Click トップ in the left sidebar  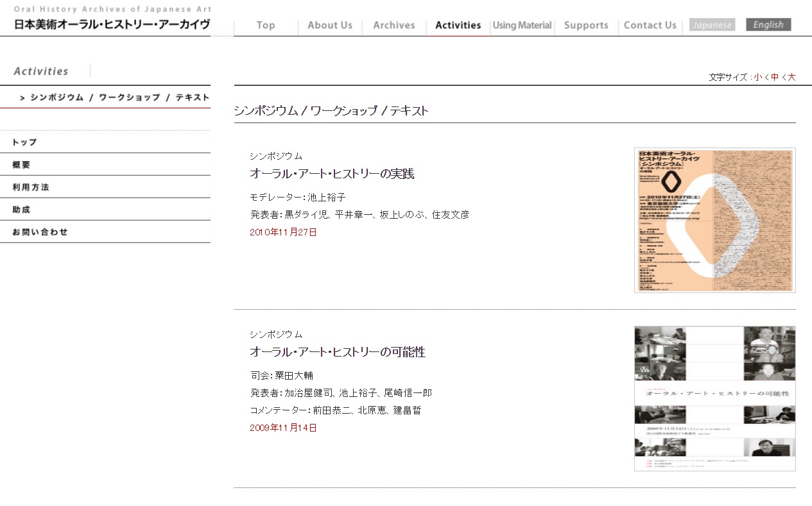(25, 142)
